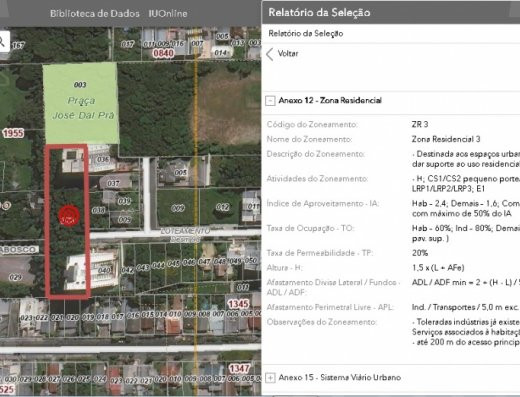This screenshot has width=520, height=397.
Task: Click the 1345 block label on map
Action: 238,304
